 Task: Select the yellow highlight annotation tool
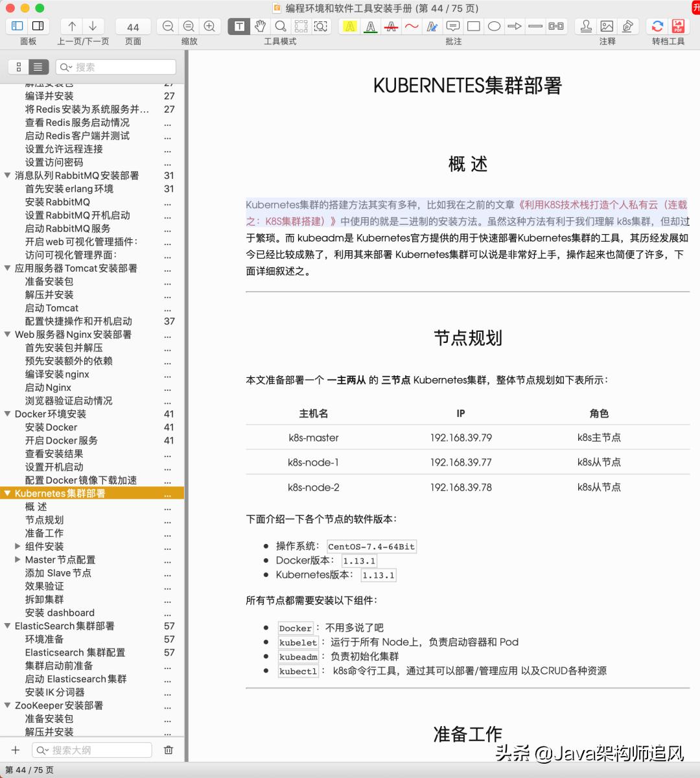tap(349, 27)
